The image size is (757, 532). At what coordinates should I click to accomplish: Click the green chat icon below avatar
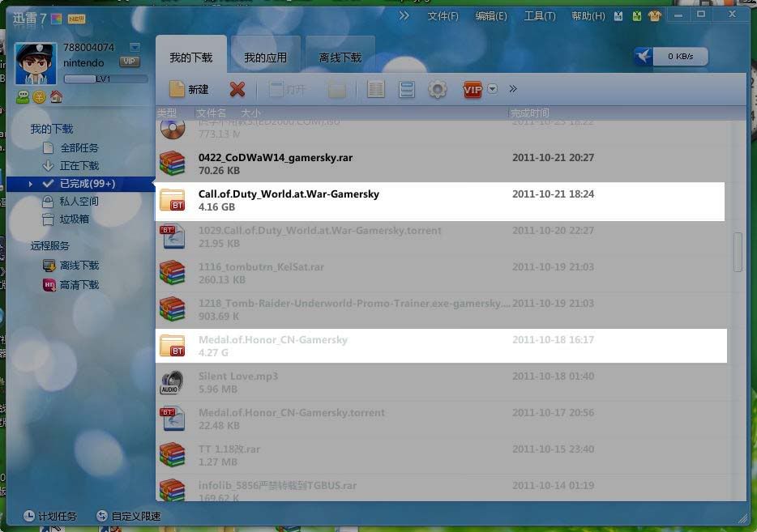(23, 97)
